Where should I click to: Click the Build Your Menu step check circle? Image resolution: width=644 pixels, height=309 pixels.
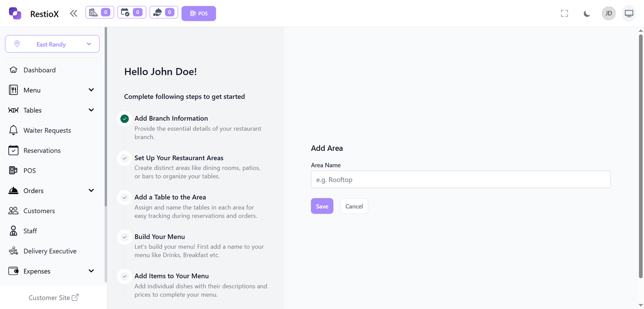pos(125,237)
